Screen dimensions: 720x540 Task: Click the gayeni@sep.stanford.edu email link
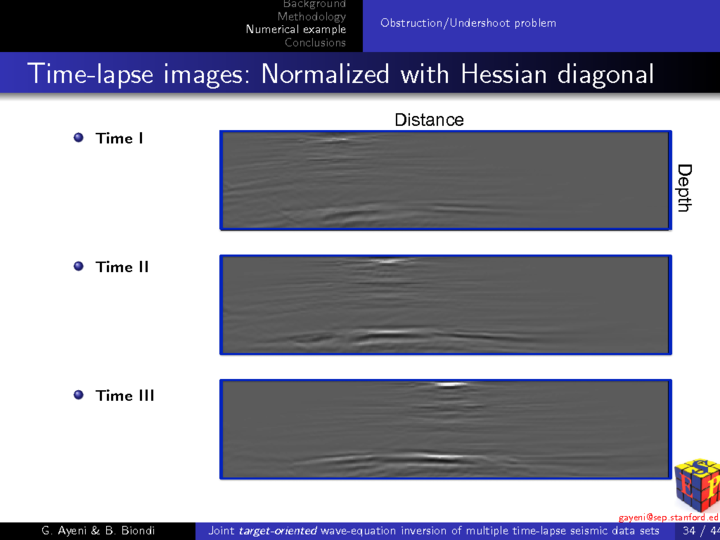667,517
